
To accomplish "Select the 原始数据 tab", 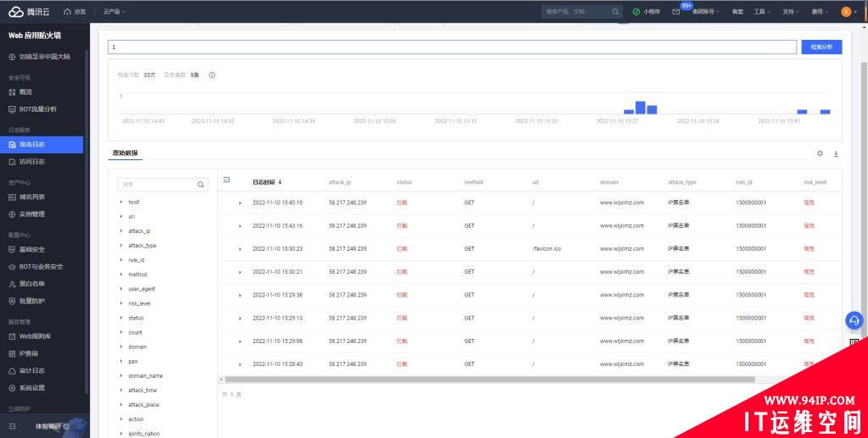I will click(x=125, y=153).
